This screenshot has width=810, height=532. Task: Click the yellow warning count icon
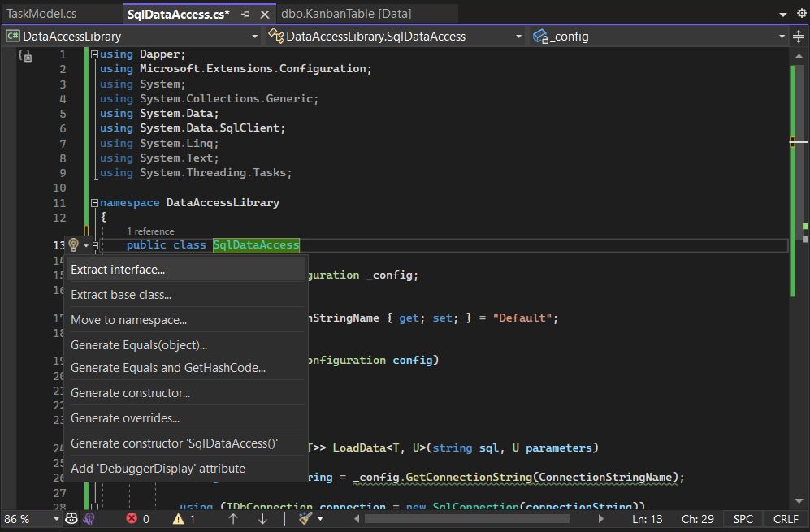point(178,519)
